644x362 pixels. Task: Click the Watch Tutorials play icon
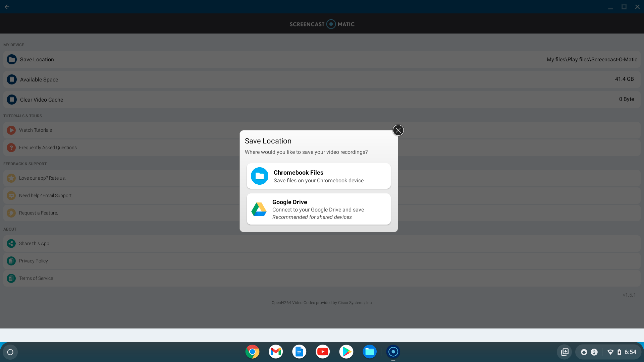coord(11,130)
